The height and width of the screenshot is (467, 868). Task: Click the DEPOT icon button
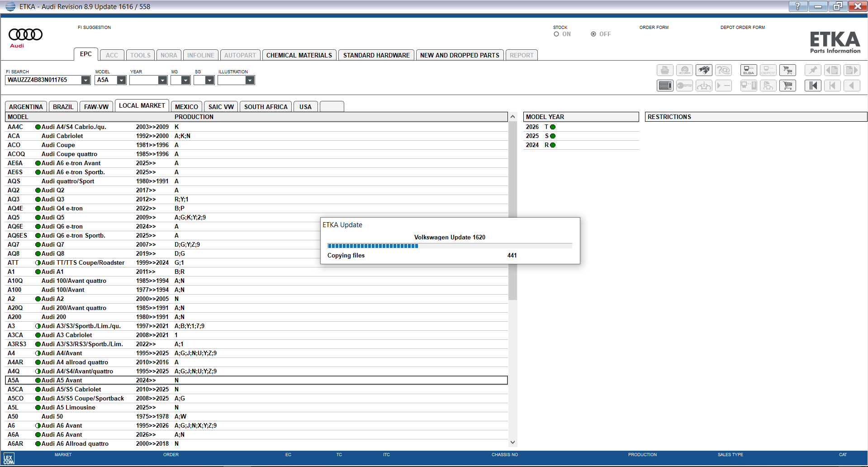[768, 70]
